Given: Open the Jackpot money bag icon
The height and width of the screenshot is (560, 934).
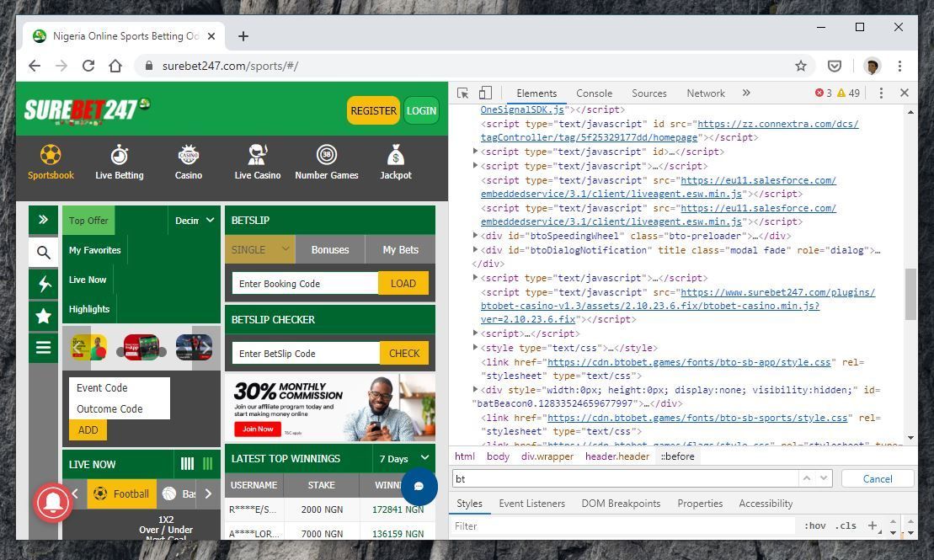Looking at the screenshot, I should point(396,155).
